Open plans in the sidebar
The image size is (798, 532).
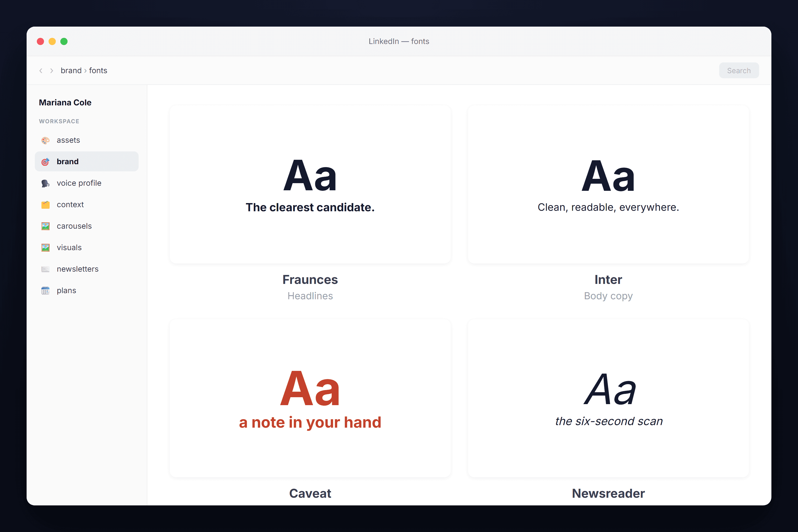tap(86, 291)
